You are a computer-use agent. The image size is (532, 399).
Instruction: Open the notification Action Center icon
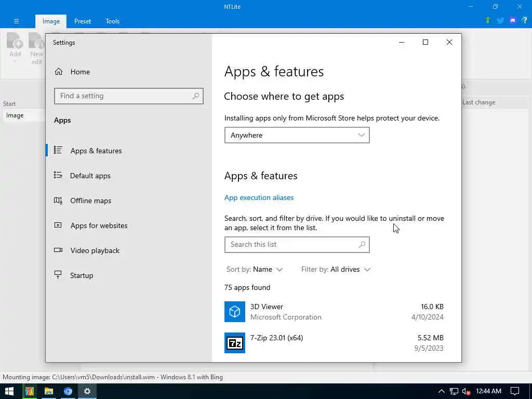pos(515,391)
